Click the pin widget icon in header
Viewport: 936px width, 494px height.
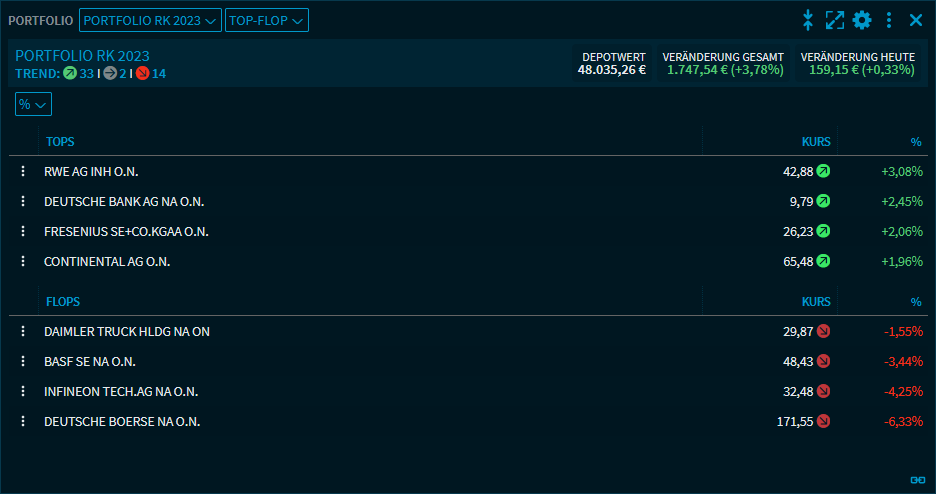click(809, 20)
